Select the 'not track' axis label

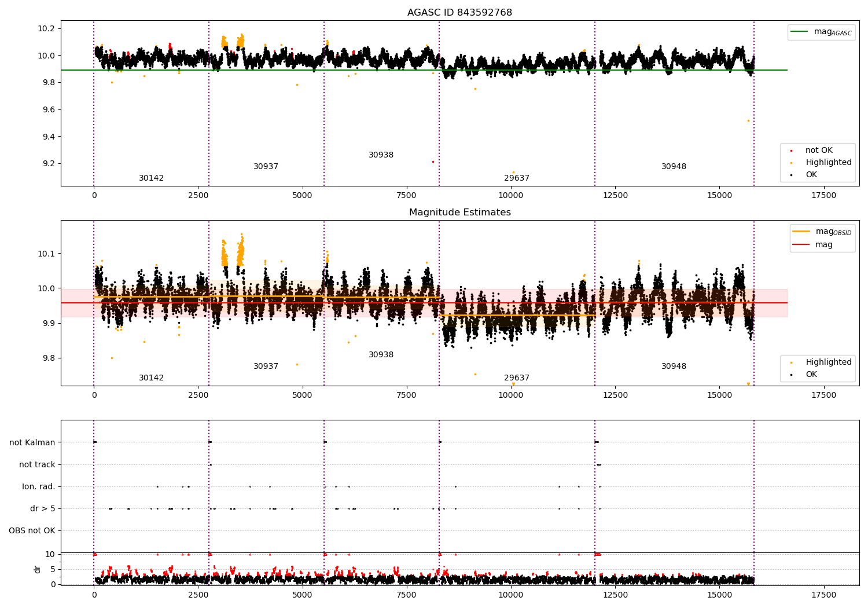pyautogui.click(x=37, y=464)
